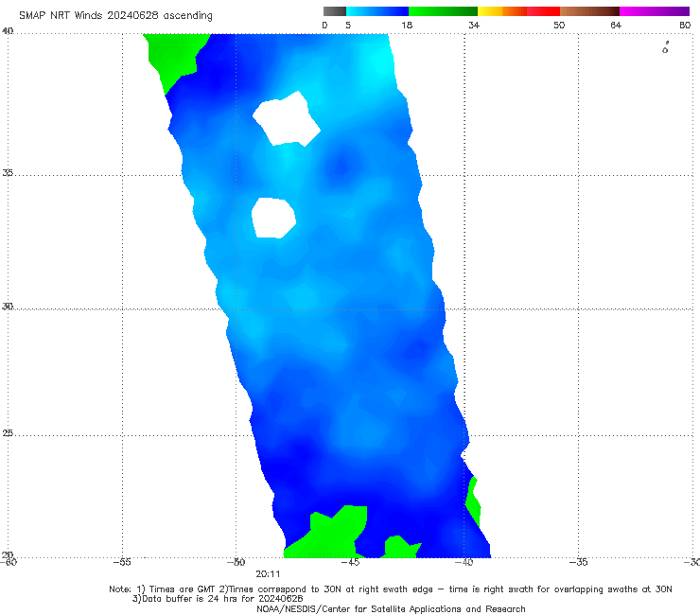Screen dimensions: 700x615
Task: Click the latitude axis label '25'
Action: click(x=8, y=433)
